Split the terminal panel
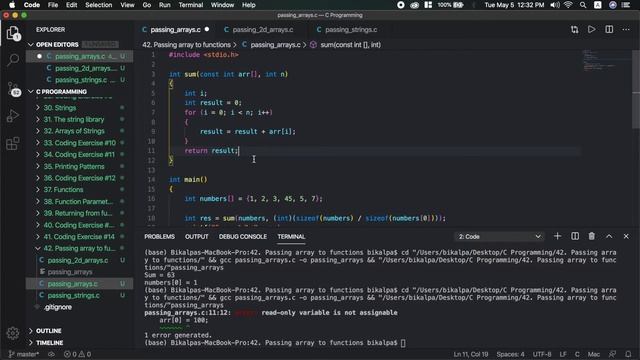Screen dimensions: 640x360 pyautogui.click(x=575, y=236)
